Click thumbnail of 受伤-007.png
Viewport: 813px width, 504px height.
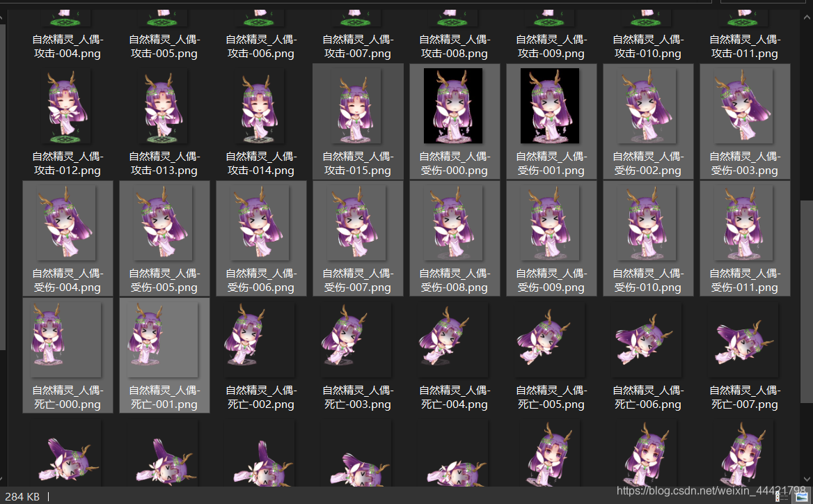(x=356, y=223)
